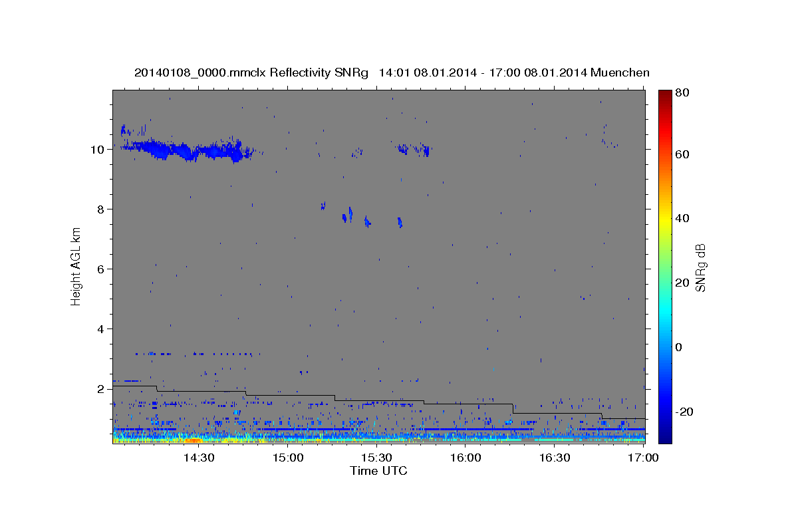Click the colorbar value 40

coord(684,218)
